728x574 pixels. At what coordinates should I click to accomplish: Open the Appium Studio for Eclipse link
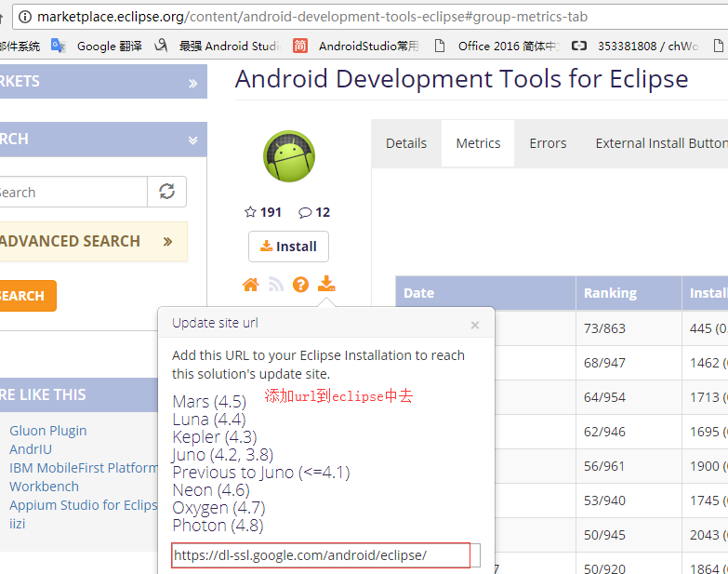84,505
